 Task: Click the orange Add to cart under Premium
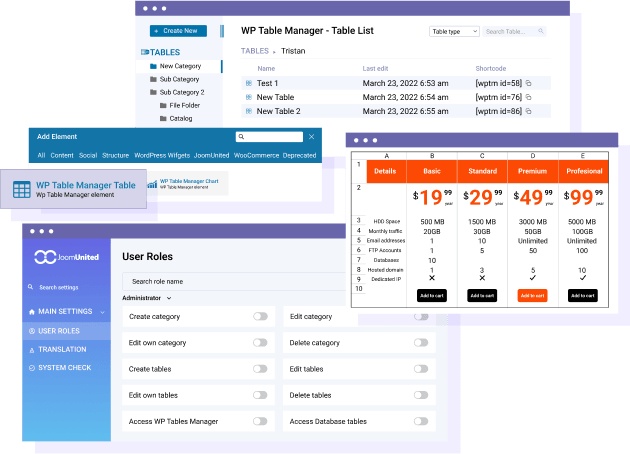pyautogui.click(x=532, y=296)
